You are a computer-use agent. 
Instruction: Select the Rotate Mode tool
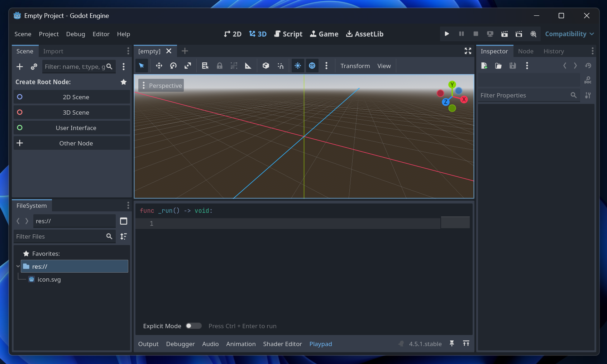tap(173, 66)
